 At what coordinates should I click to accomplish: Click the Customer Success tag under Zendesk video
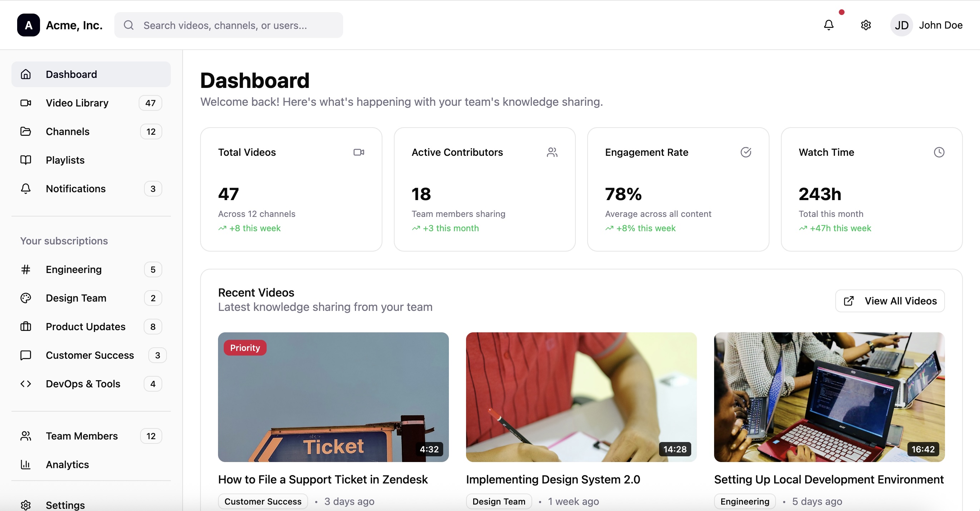[263, 501]
